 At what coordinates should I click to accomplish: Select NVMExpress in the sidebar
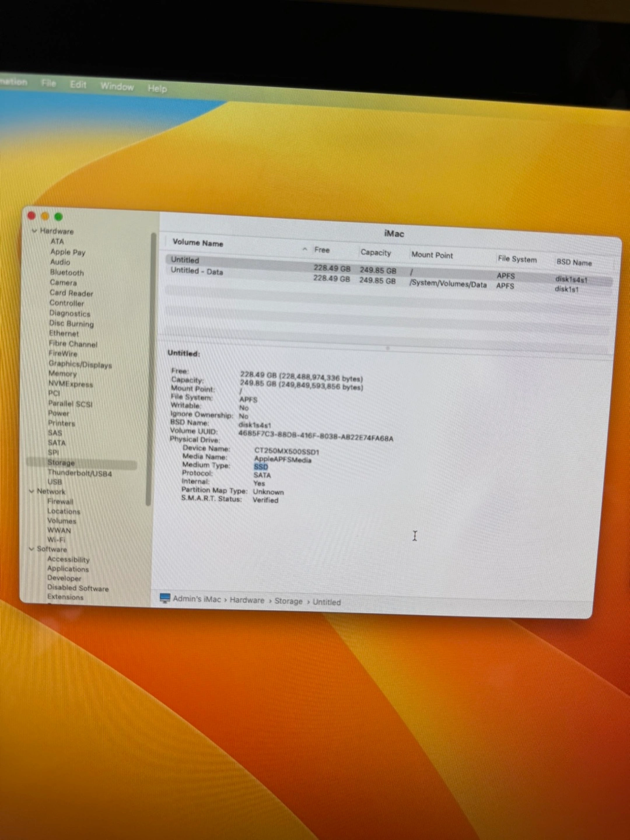pos(71,384)
